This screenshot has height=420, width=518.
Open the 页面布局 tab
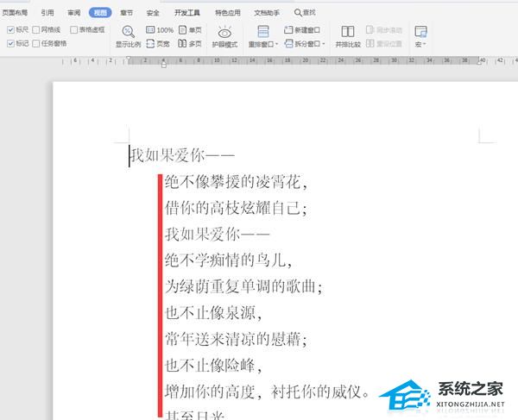click(x=15, y=13)
